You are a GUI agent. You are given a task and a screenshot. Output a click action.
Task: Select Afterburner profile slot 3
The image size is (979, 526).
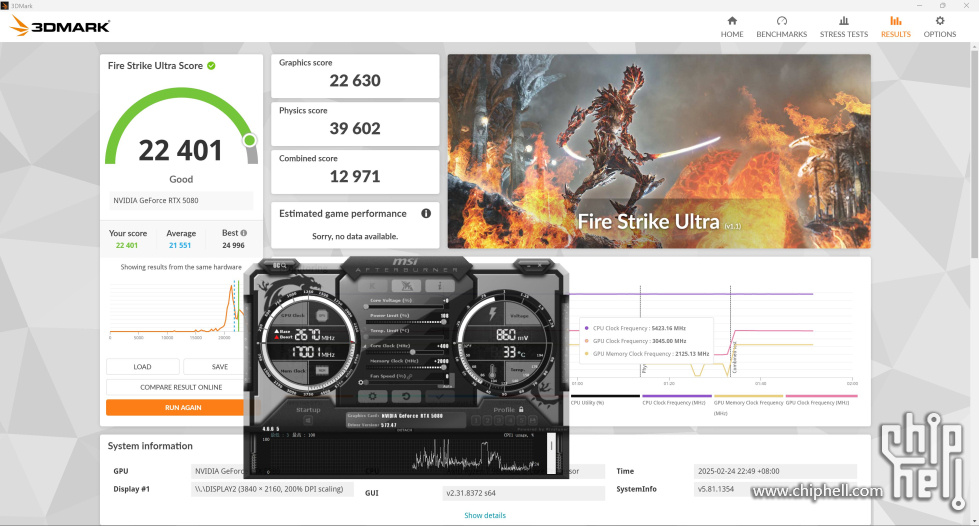point(498,420)
